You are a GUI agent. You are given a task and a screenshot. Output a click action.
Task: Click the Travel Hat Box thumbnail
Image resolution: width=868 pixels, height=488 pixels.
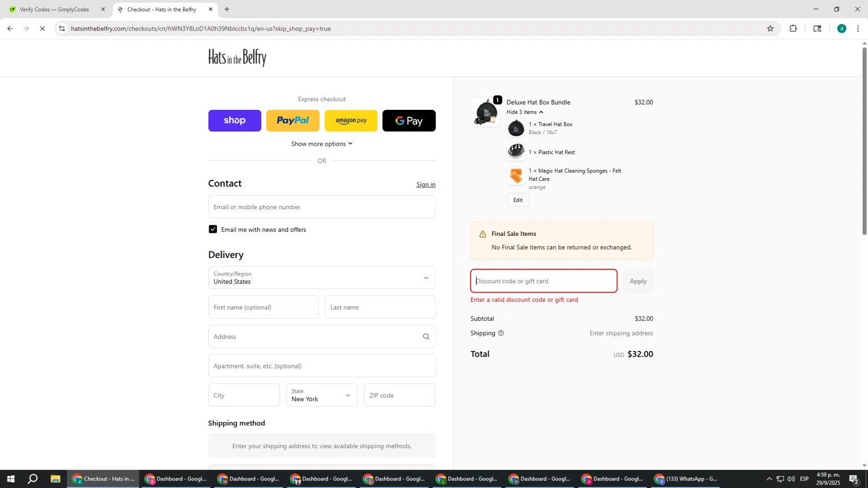point(516,128)
